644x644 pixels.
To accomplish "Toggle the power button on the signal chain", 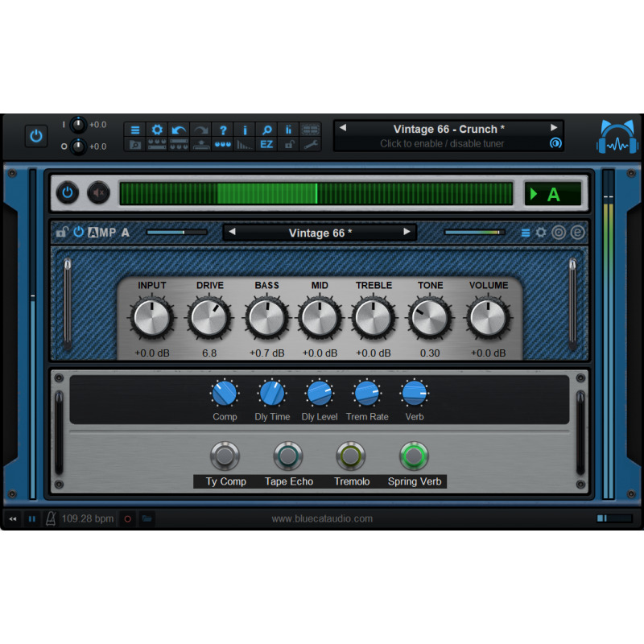I will coord(67,193).
